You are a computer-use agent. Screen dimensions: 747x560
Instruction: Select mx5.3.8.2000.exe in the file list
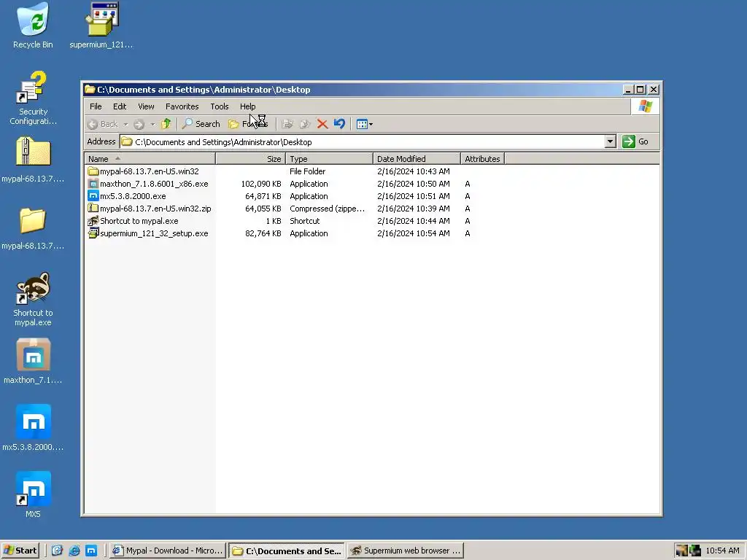[127, 196]
